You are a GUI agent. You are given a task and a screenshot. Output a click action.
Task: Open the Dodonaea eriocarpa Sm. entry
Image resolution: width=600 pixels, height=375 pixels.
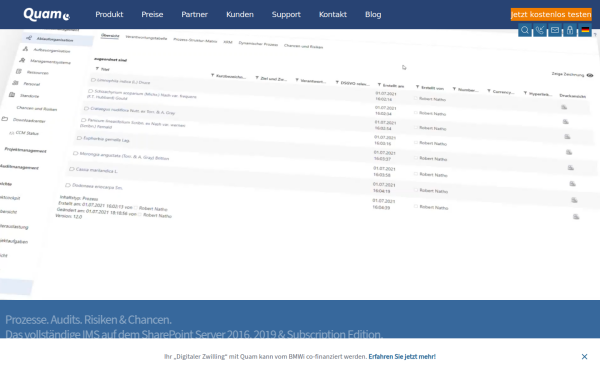[x=98, y=186]
